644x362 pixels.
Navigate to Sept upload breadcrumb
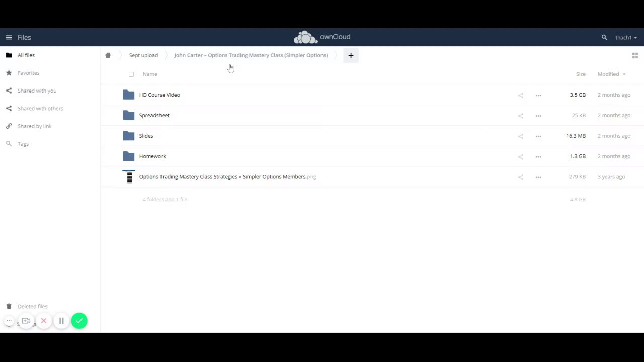143,55
